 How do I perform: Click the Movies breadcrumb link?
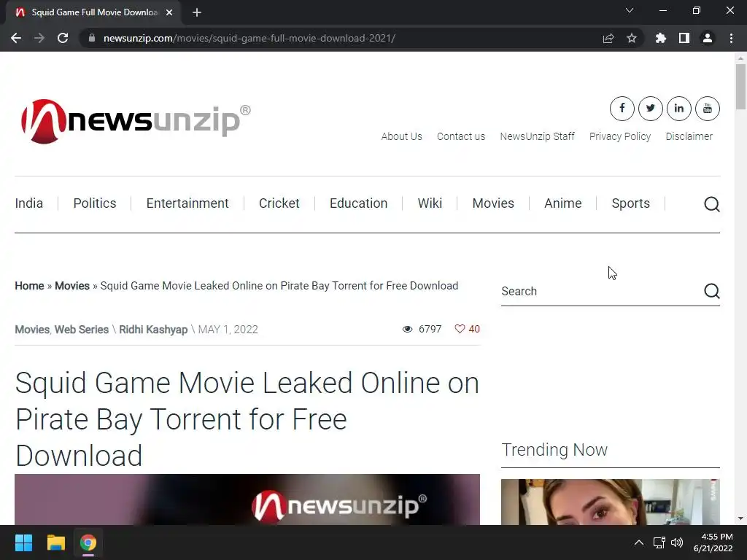click(x=72, y=286)
